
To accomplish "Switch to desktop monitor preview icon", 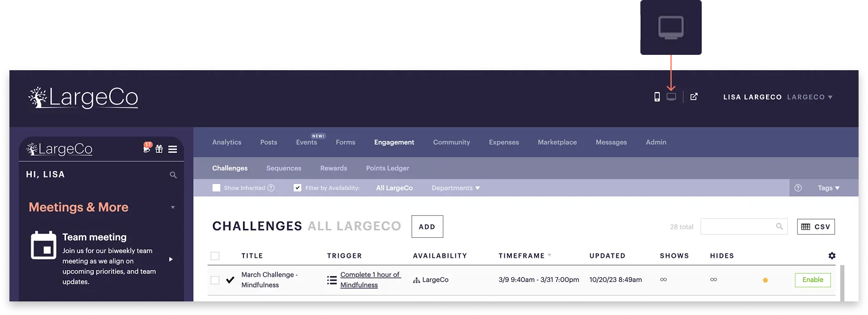I will point(671,97).
